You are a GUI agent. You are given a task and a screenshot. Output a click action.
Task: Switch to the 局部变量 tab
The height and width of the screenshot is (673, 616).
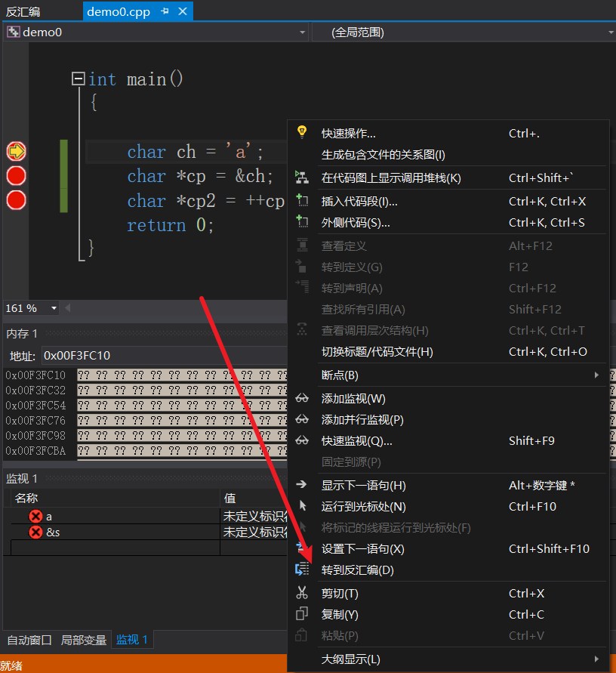[x=84, y=640]
